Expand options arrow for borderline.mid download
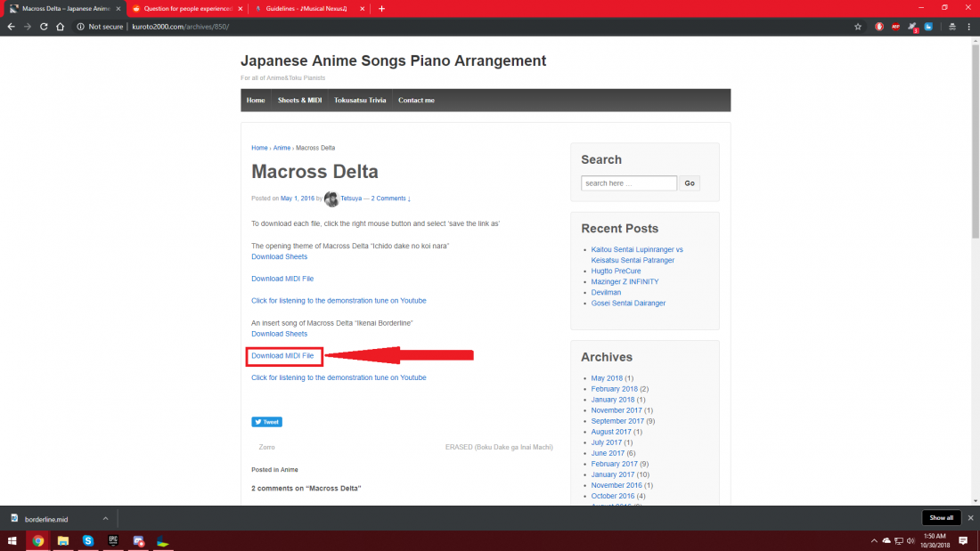The width and height of the screenshot is (980, 551). click(x=105, y=518)
